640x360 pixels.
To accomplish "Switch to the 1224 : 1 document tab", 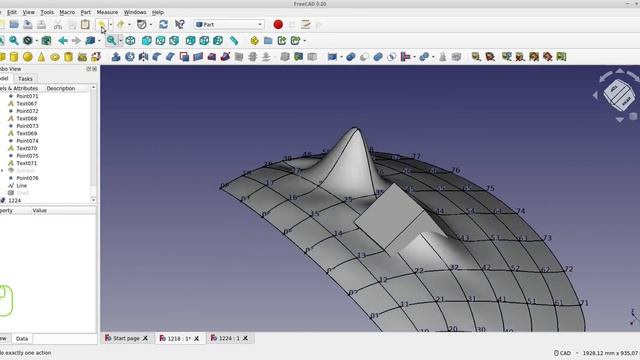I will [229, 338].
